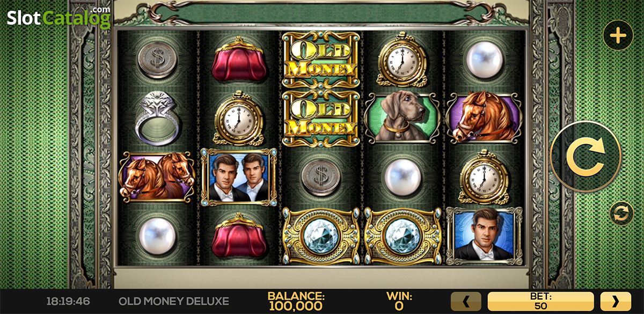This screenshot has width=644, height=314.
Task: Select the diamond ring symbol
Action: pos(157,118)
